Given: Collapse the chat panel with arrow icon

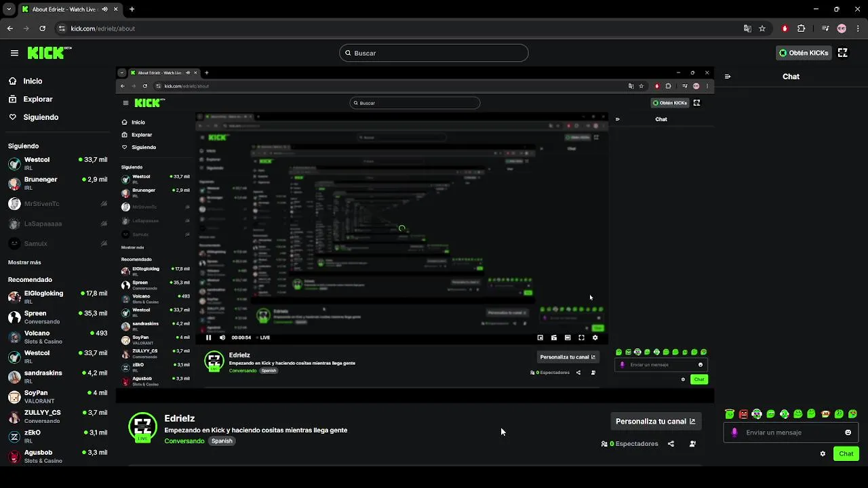Looking at the screenshot, I should pyautogui.click(x=728, y=77).
